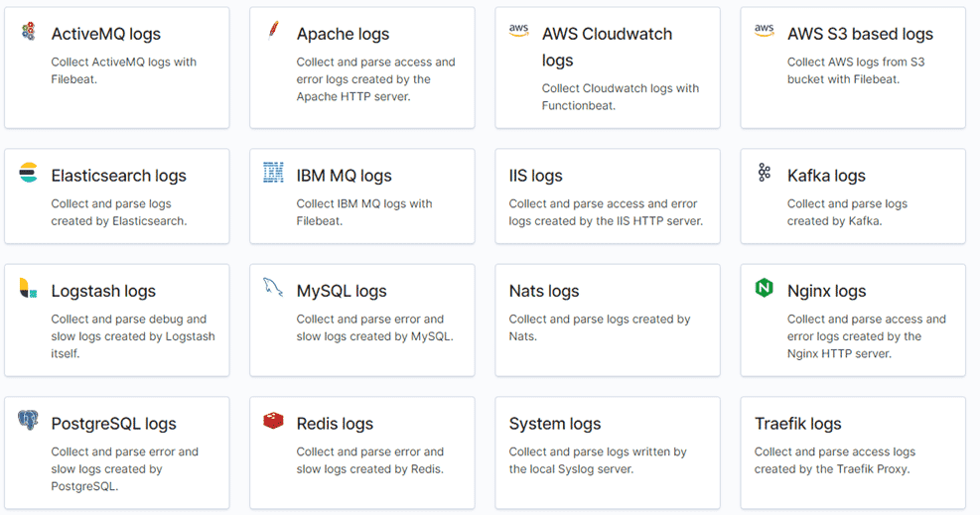Open the IBM MQ logs title

[344, 176]
